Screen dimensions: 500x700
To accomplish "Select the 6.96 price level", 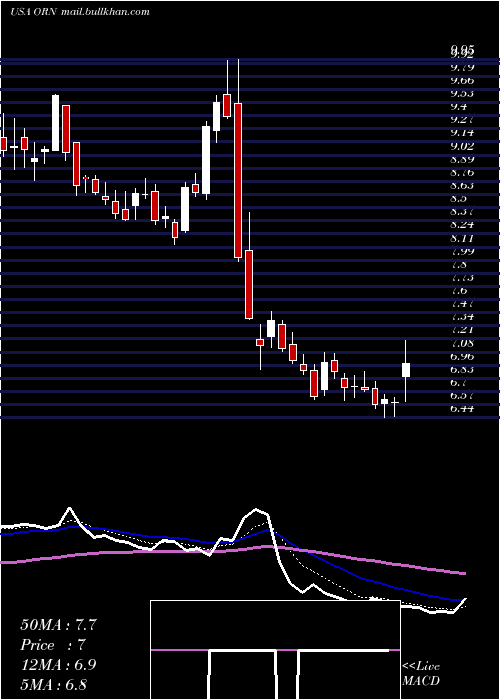I will (x=462, y=357).
